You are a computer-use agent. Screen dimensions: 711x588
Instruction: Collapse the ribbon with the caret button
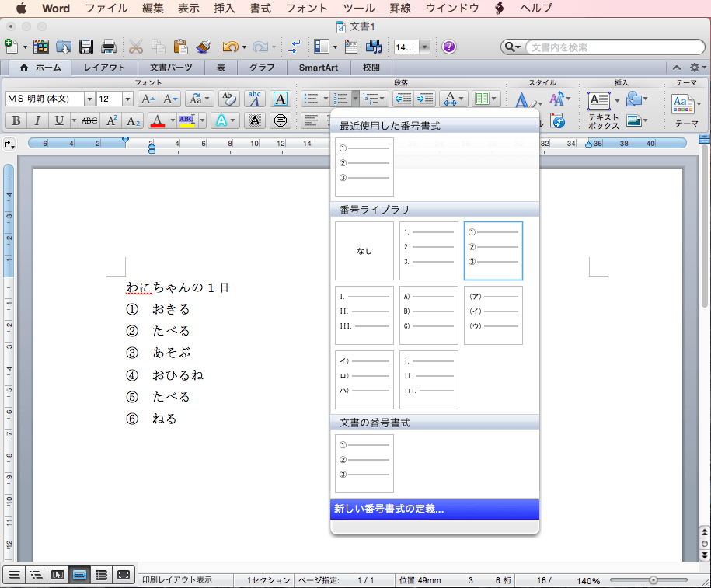[x=677, y=68]
